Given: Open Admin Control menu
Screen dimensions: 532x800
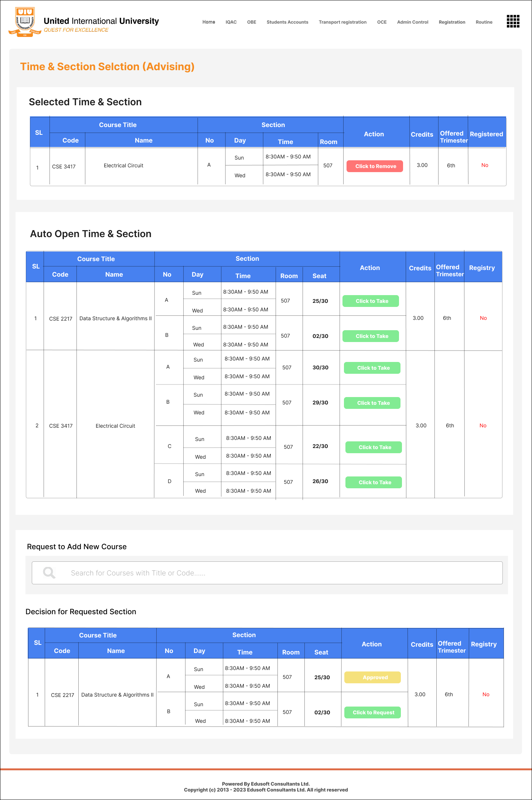Looking at the screenshot, I should [x=412, y=22].
